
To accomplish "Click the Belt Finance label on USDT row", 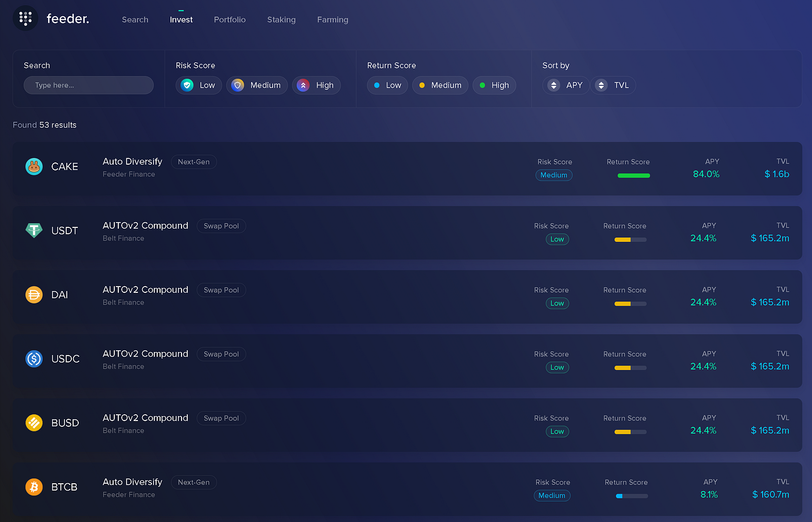I will (x=124, y=238).
